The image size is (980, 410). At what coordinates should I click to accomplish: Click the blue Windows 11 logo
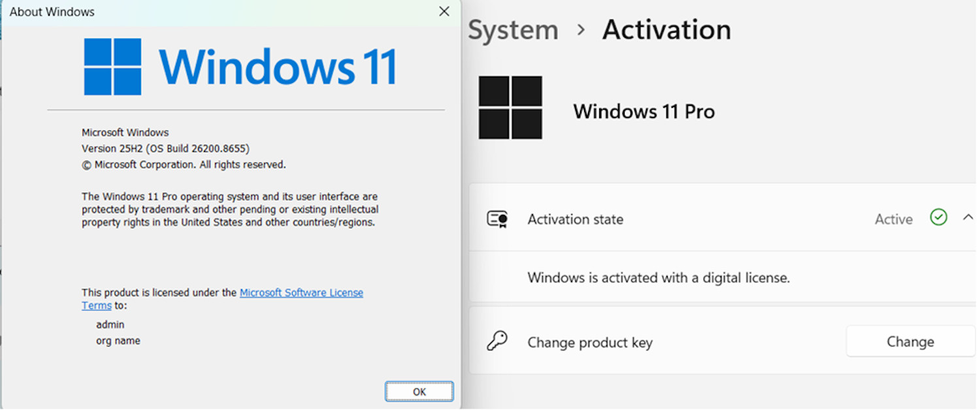point(112,67)
